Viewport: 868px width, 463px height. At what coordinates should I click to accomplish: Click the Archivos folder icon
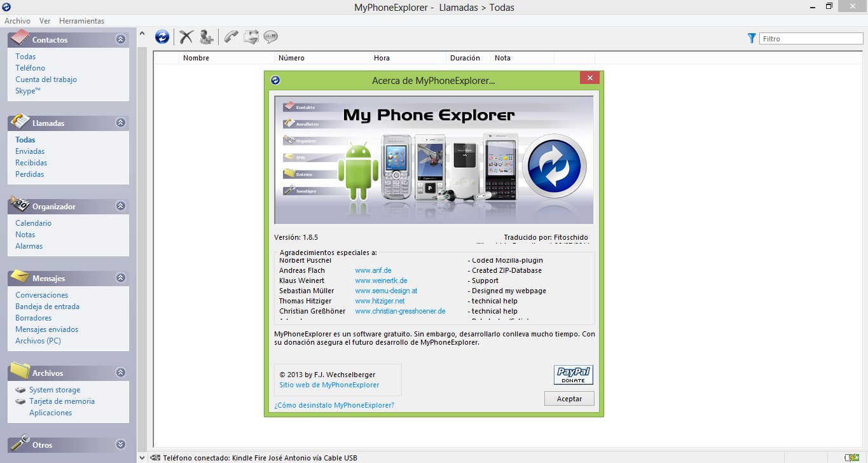coord(20,370)
